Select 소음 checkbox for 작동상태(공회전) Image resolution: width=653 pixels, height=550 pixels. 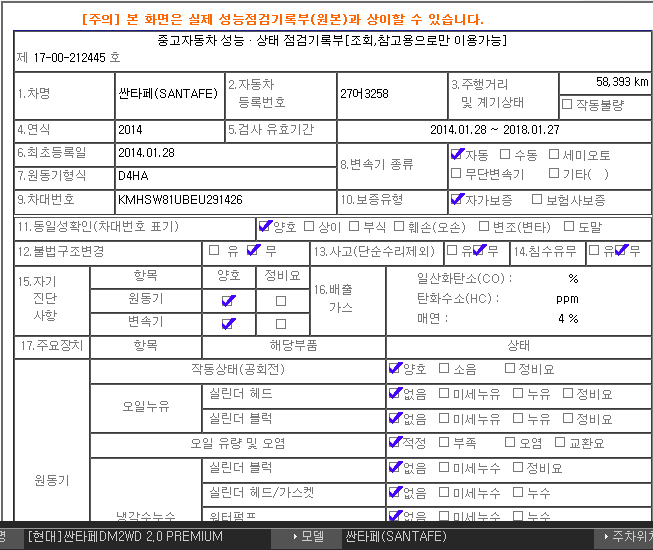(444, 368)
